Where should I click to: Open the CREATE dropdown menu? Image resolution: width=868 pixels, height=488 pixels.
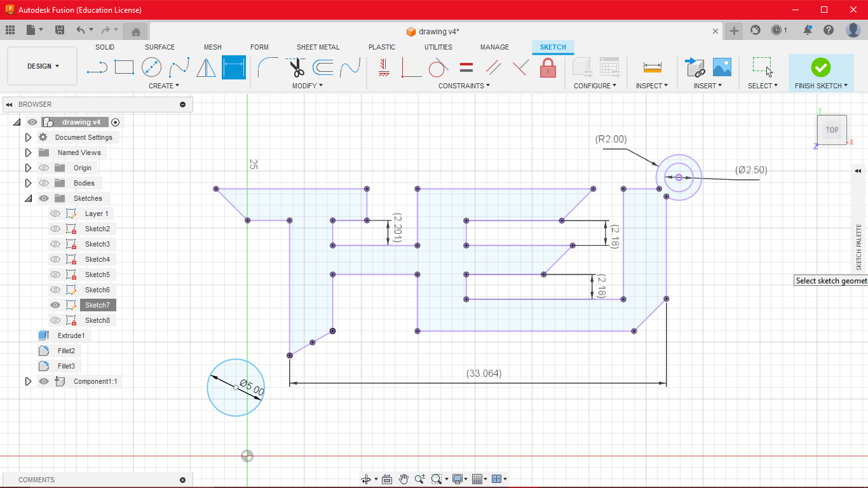point(164,86)
